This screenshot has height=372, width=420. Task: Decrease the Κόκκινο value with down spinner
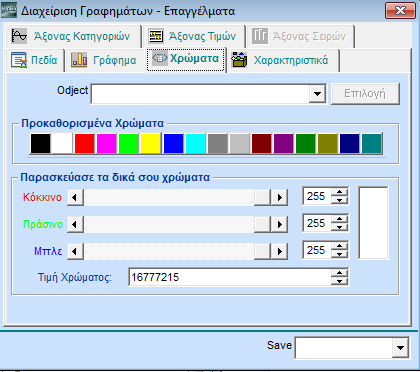pyautogui.click(x=340, y=200)
